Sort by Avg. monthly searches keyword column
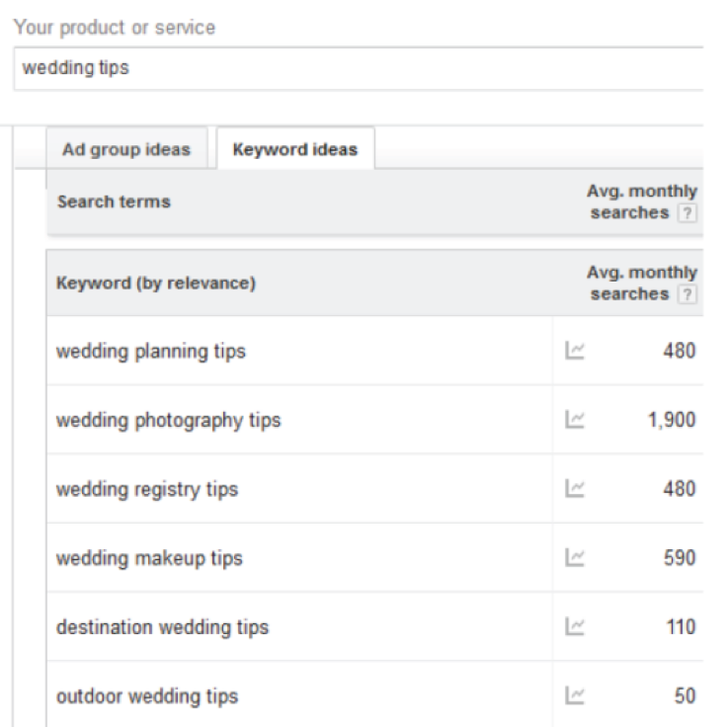 click(x=640, y=283)
